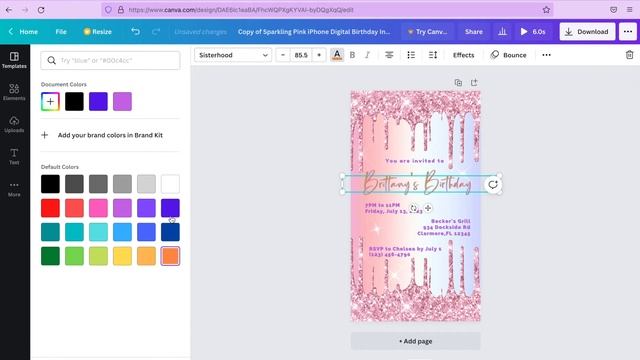Open the Effects panel
This screenshot has width=640, height=360.
[x=464, y=55]
